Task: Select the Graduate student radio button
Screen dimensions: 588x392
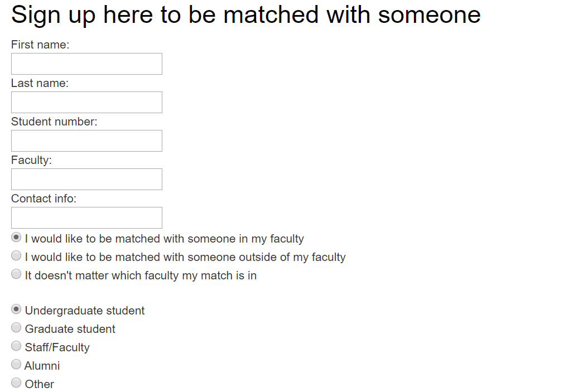Action: pyautogui.click(x=16, y=328)
